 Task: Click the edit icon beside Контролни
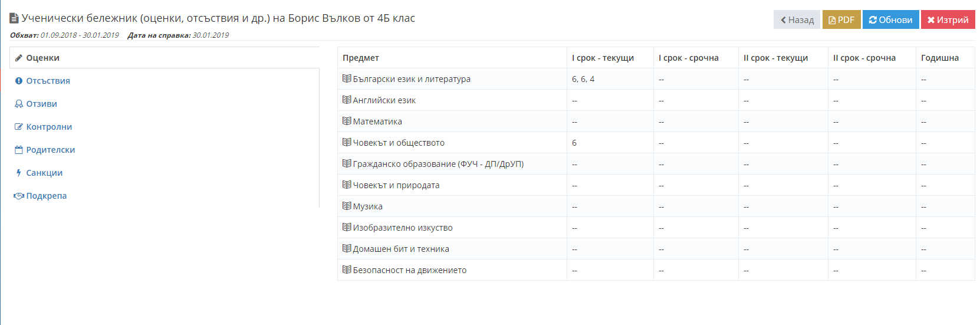pos(19,127)
